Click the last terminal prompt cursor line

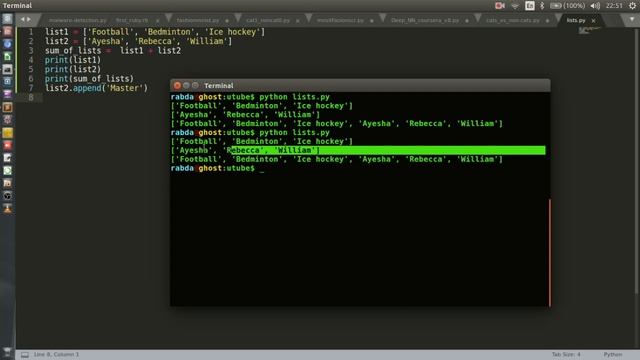[217, 168]
